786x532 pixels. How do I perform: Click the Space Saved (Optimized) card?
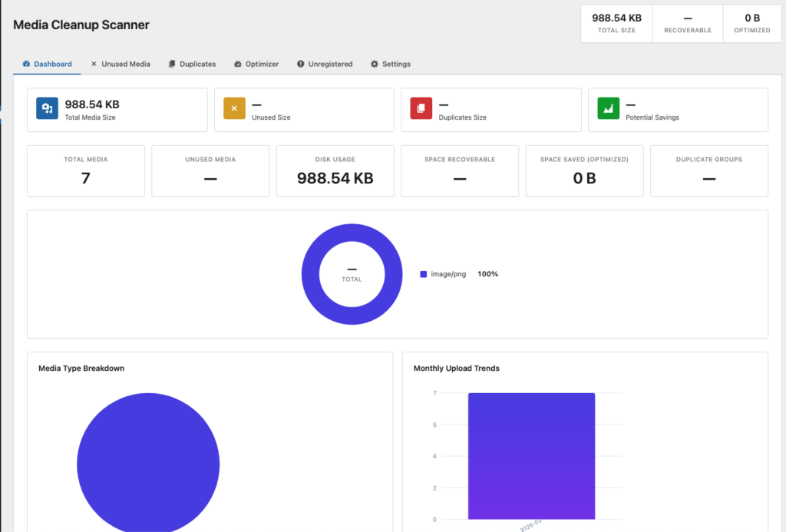(584, 170)
